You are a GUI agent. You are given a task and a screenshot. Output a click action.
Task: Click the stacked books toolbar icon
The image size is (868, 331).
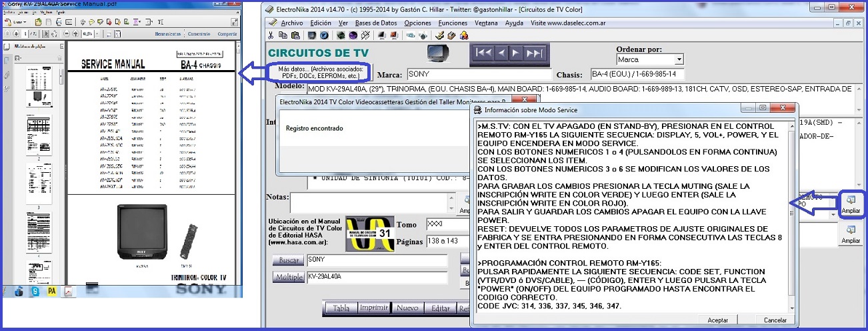coord(451,35)
